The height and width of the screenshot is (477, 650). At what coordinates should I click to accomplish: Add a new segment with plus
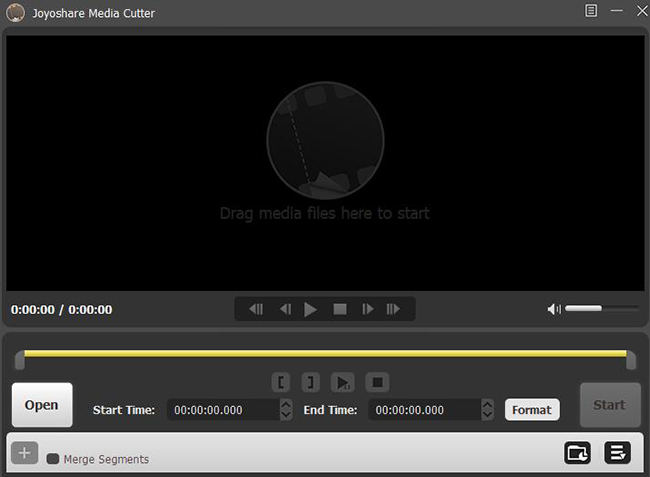point(24,453)
